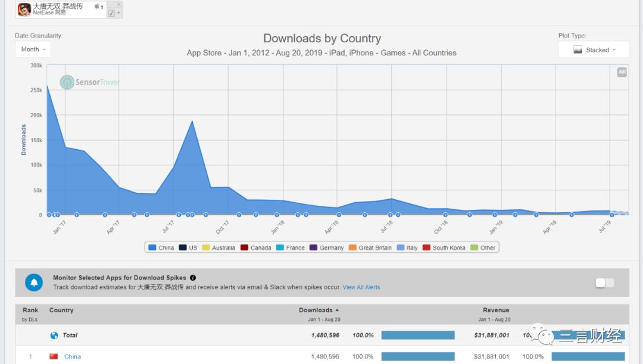Enable the download spike monitoring switch
This screenshot has width=643, height=364.
(x=604, y=283)
